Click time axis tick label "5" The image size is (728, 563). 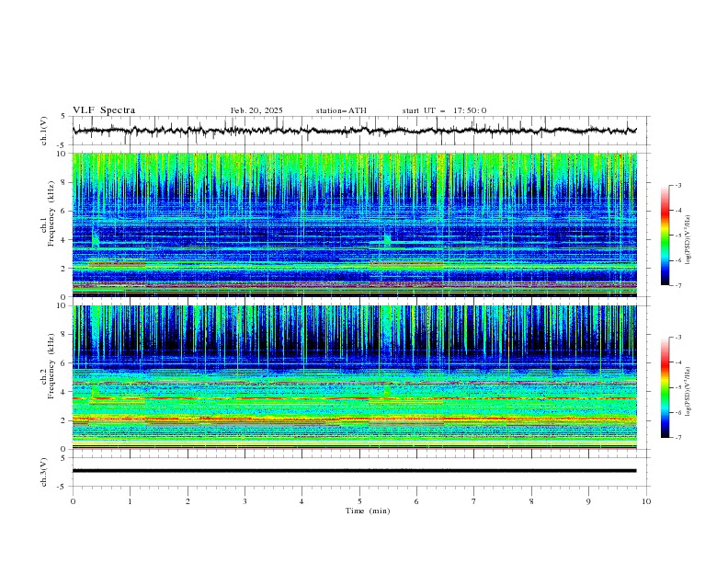(x=359, y=501)
